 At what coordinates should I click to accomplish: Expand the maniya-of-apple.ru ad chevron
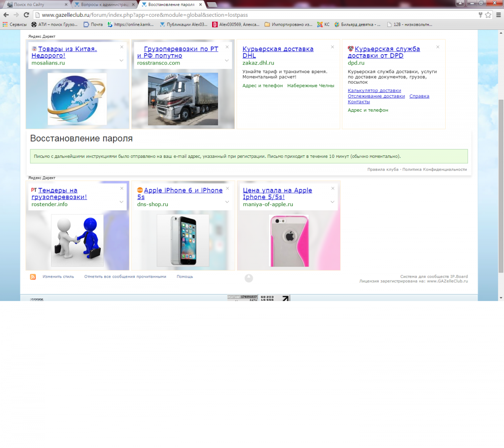click(x=332, y=202)
